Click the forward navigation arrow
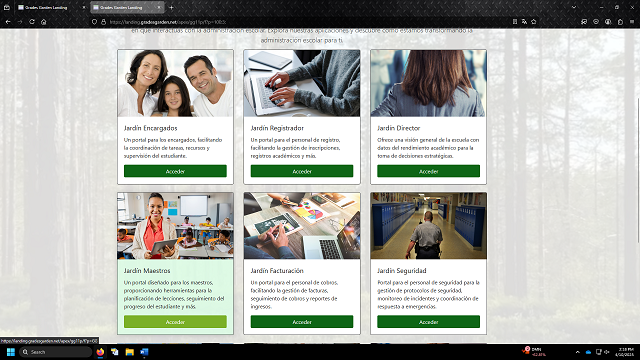This screenshot has height=360, width=640. coord(20,22)
